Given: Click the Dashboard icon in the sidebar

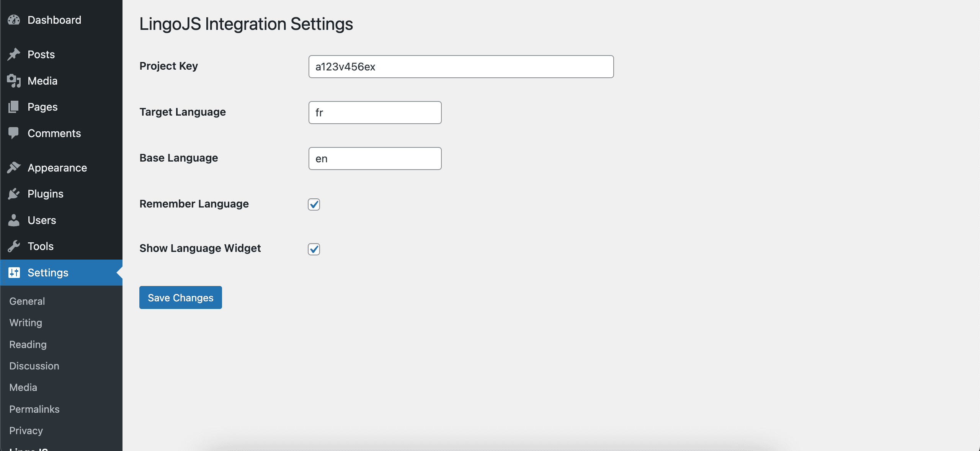Looking at the screenshot, I should click(14, 20).
